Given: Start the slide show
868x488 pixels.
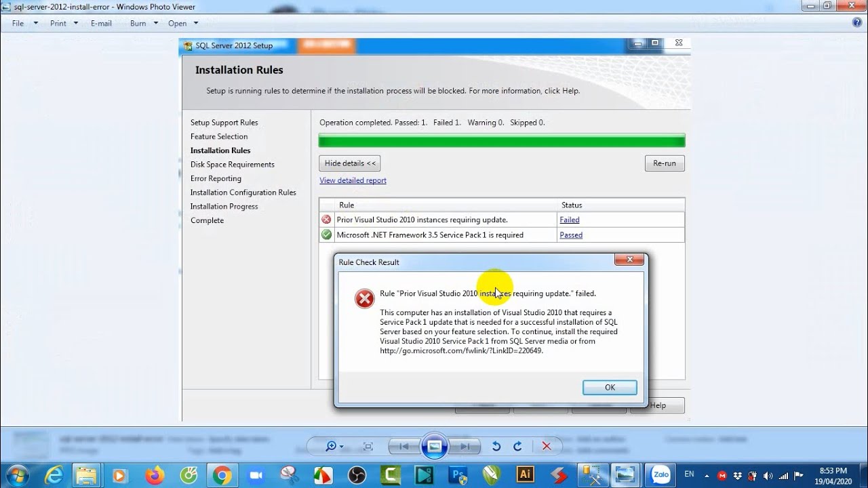Looking at the screenshot, I should pyautogui.click(x=434, y=446).
